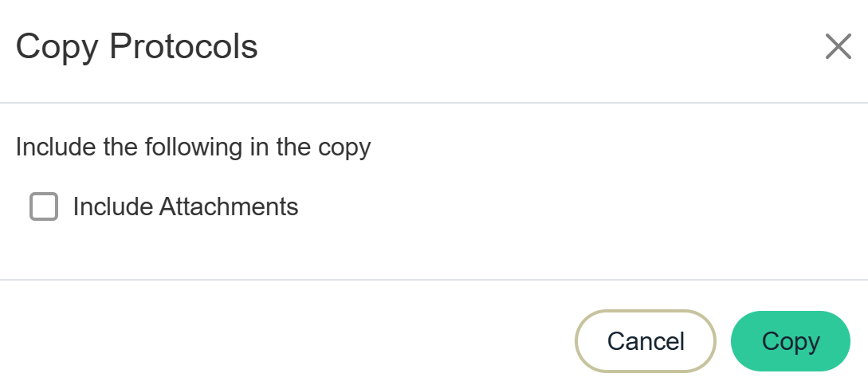Confirm the protocol copy with Copy

point(790,341)
